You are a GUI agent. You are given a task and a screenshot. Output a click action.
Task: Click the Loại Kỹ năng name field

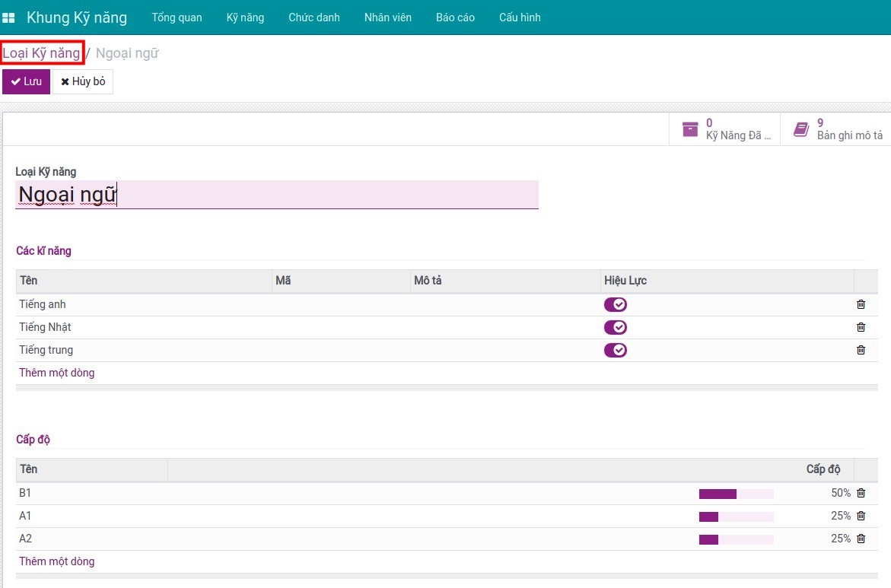tap(276, 195)
